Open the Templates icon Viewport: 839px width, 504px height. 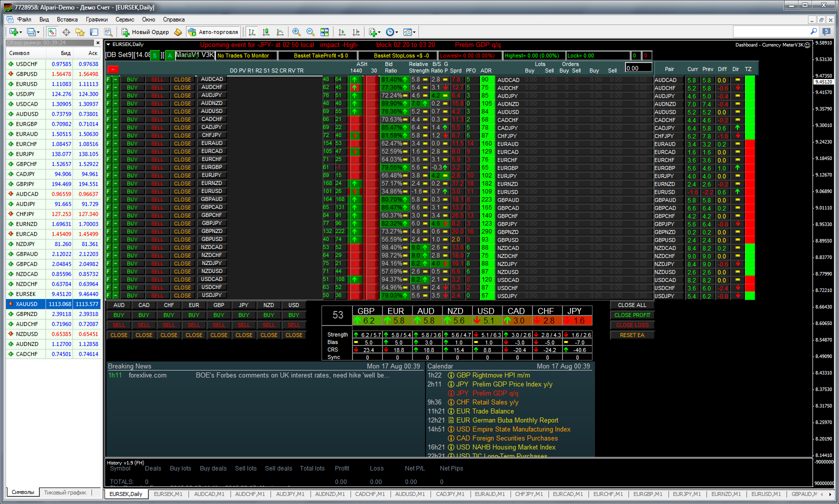pos(407,32)
